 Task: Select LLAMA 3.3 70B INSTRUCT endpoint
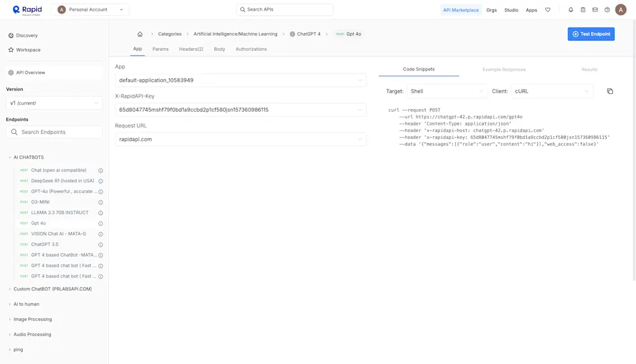60,212
